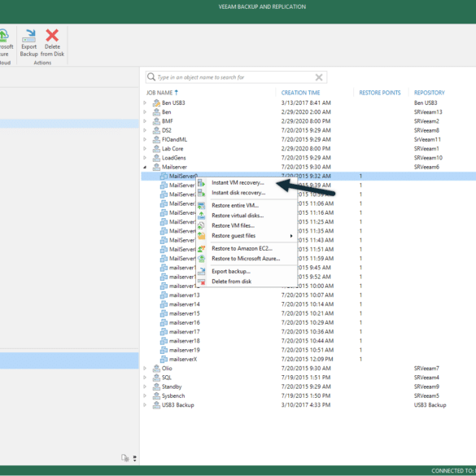Screen dimensions: 476x476
Task: Click the USB3 Backup job icon
Action: coord(156,405)
